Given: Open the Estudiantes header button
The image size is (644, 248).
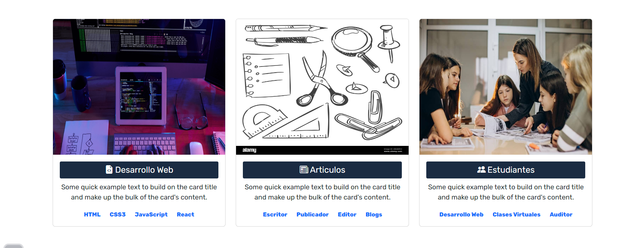Looking at the screenshot, I should pyautogui.click(x=505, y=170).
